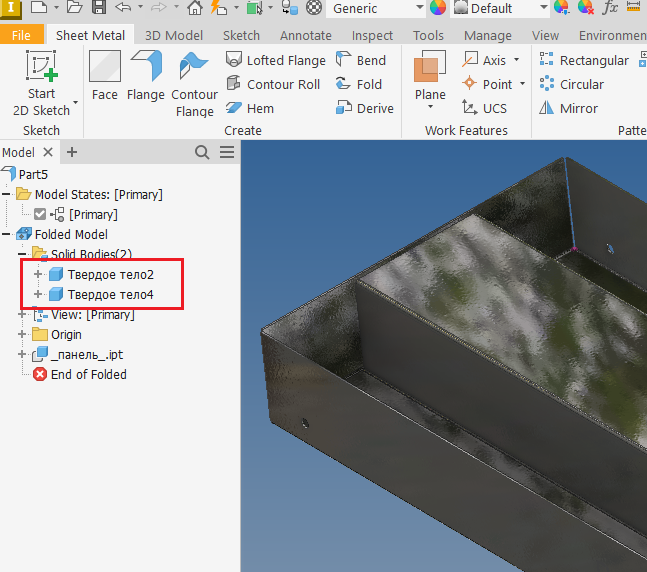Save the document with the floppy icon
Image resolution: width=647 pixels, height=572 pixels.
click(99, 7)
